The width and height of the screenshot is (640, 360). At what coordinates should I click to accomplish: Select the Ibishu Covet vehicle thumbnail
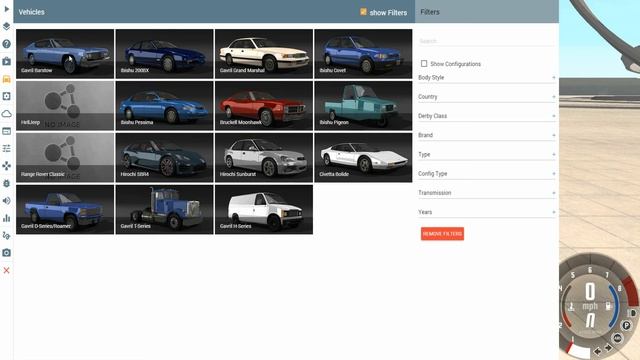(x=363, y=53)
